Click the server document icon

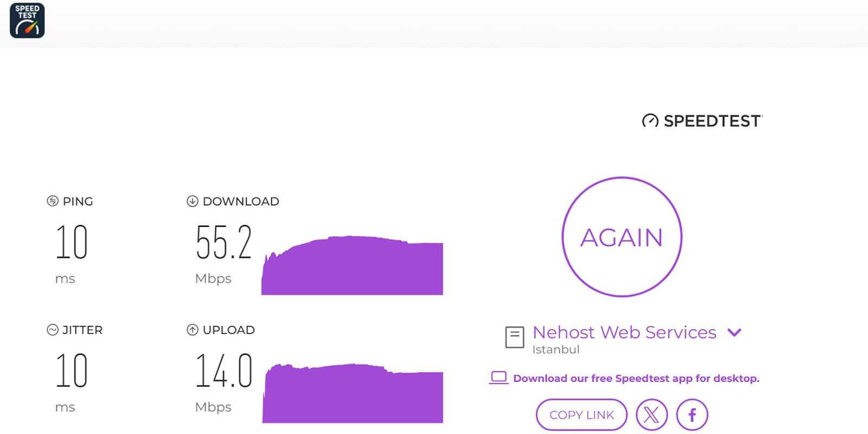click(514, 337)
